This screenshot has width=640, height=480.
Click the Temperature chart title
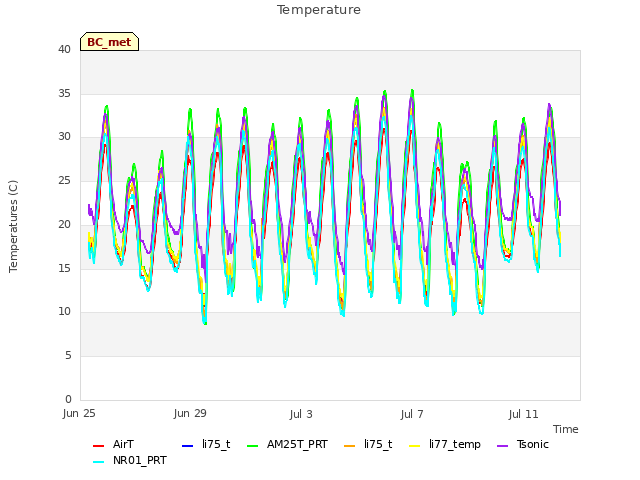319,10
